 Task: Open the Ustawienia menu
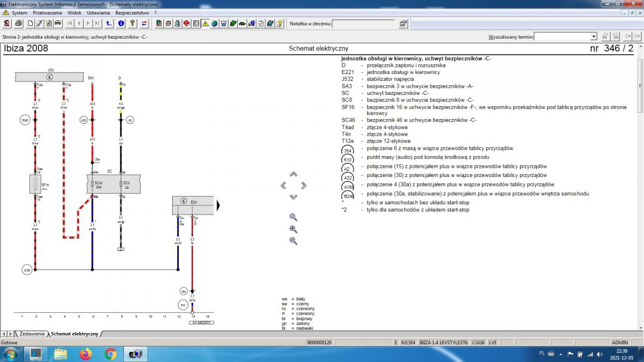98,12
